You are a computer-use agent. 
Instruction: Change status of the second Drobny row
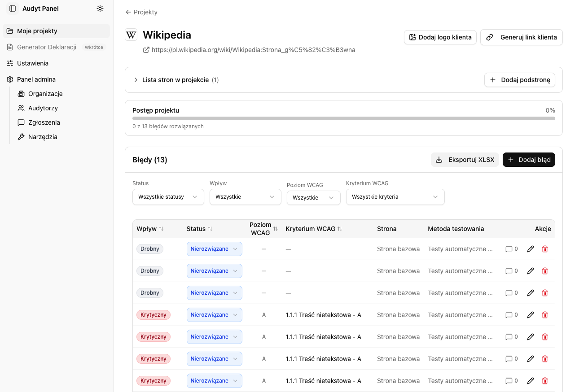point(215,271)
